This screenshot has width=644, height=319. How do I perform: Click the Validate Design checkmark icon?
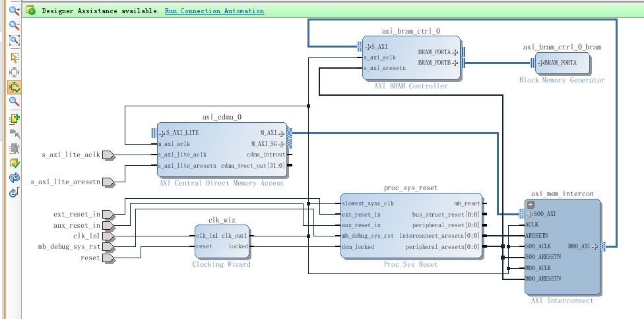(13, 163)
